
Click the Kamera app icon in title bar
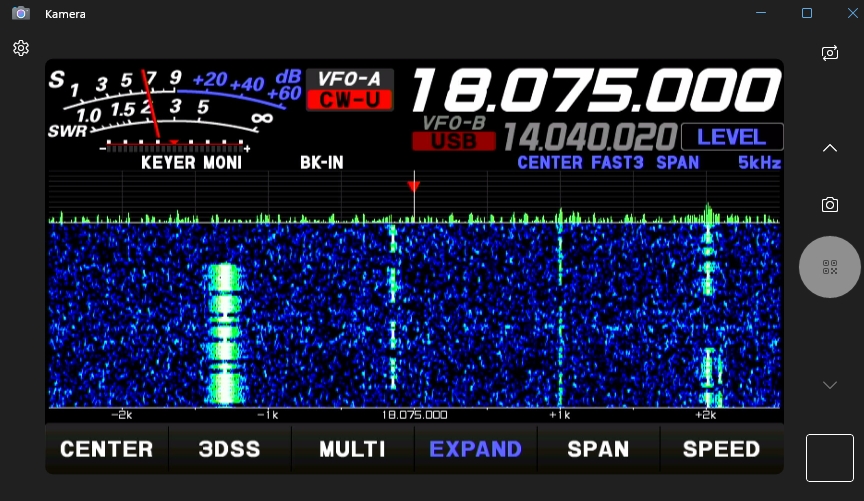point(20,14)
